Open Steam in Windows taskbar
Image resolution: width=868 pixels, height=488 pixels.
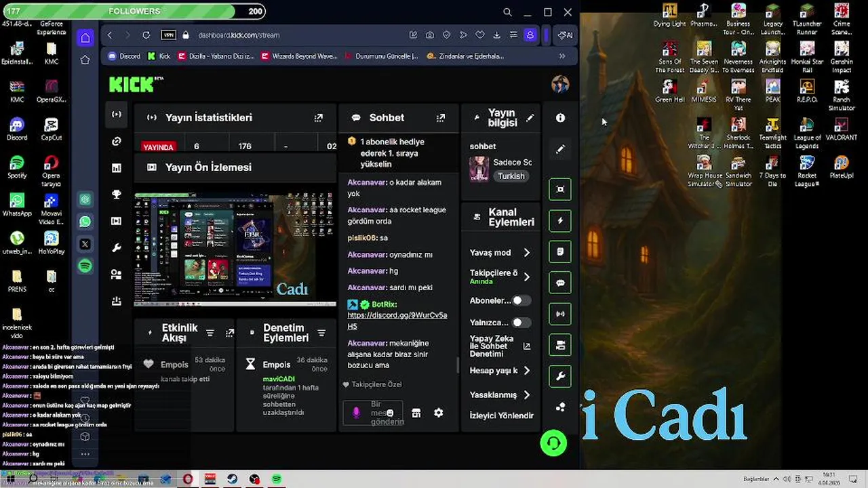232,479
